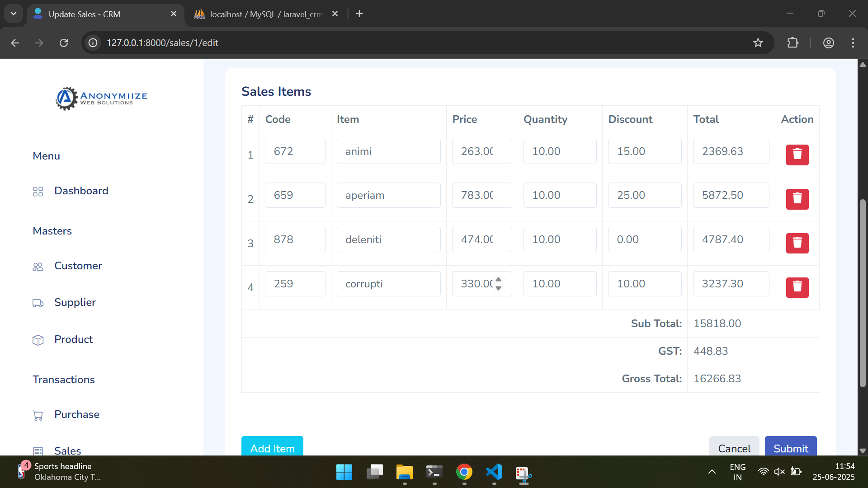This screenshot has height=488, width=868.
Task: Open Visual Studio Code from the taskbar
Action: [x=494, y=472]
